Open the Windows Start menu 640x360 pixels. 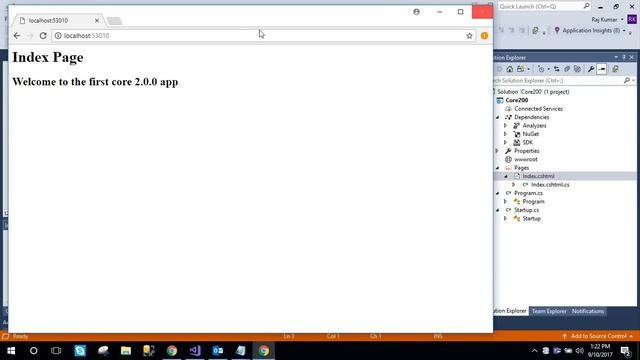[x=11, y=351]
